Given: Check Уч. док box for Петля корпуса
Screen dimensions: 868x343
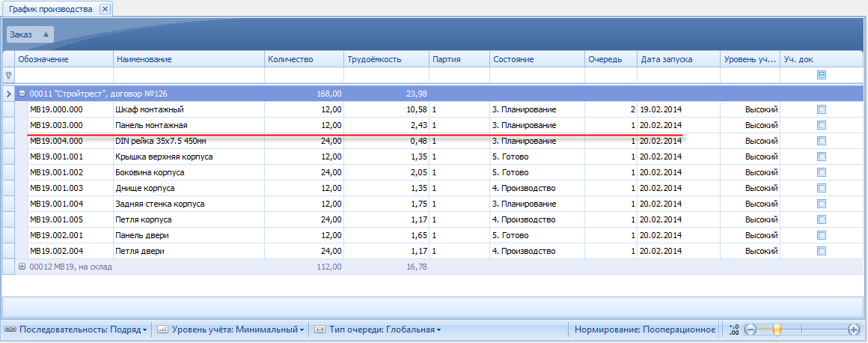Looking at the screenshot, I should click(x=822, y=219).
